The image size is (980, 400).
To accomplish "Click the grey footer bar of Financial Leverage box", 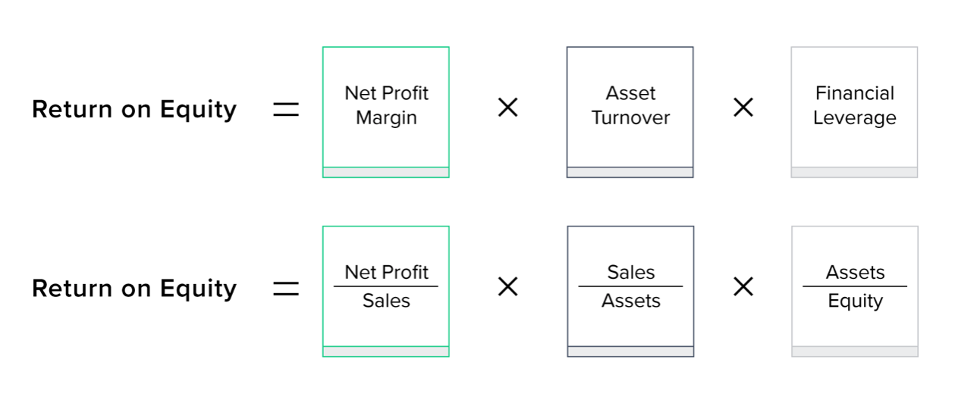I will click(x=854, y=173).
